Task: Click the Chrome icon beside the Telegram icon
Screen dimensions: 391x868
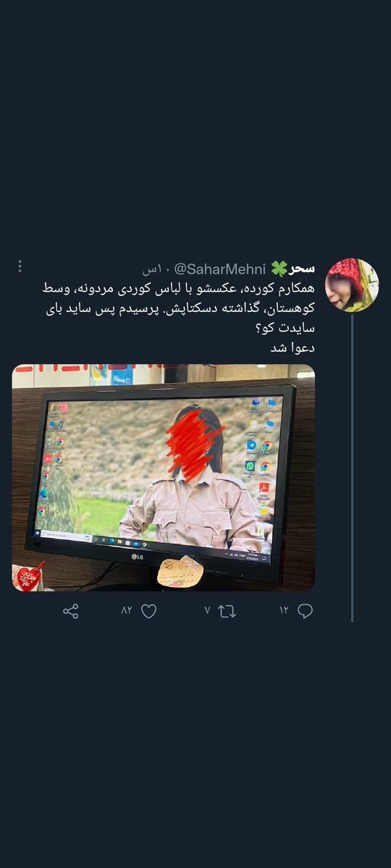Action: (x=266, y=446)
